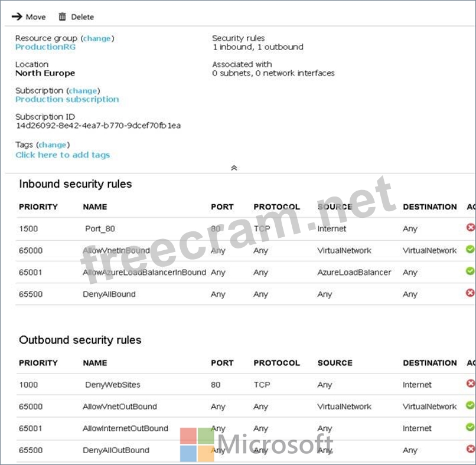Click the Delete trash button

click(76, 17)
